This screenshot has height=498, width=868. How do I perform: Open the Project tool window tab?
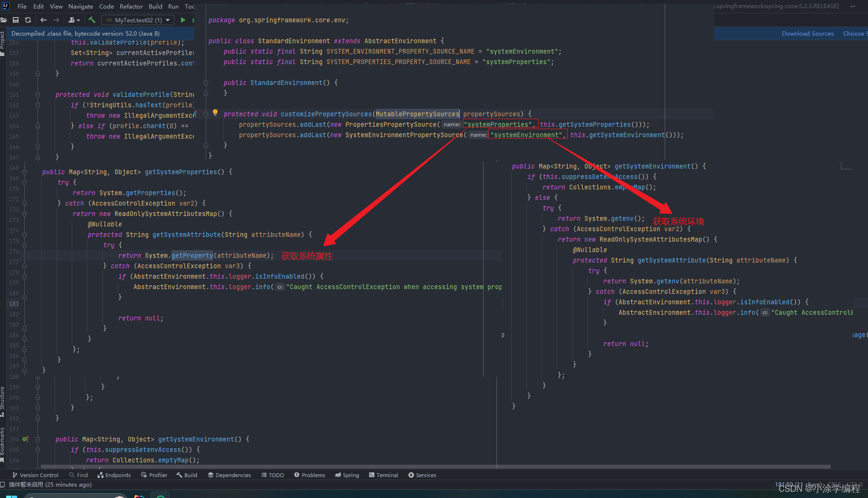point(3,43)
